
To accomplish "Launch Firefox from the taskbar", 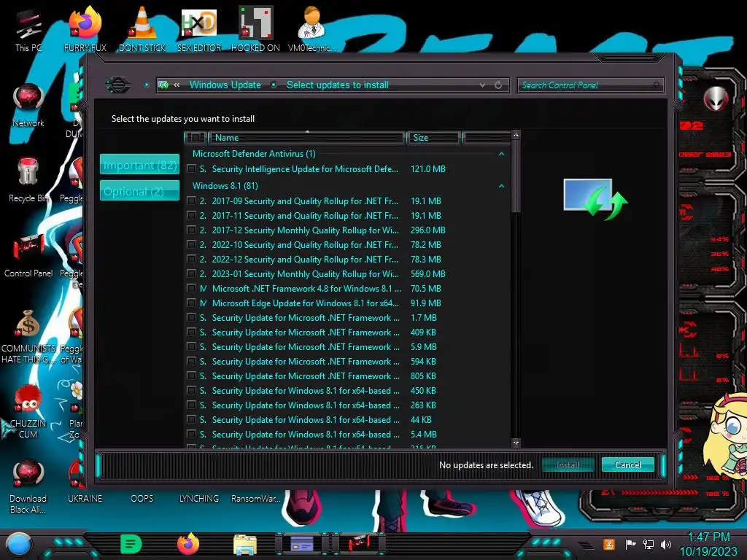I will 188,544.
